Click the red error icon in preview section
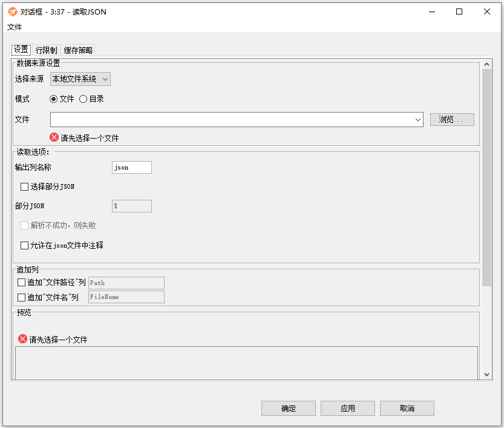 click(x=22, y=339)
